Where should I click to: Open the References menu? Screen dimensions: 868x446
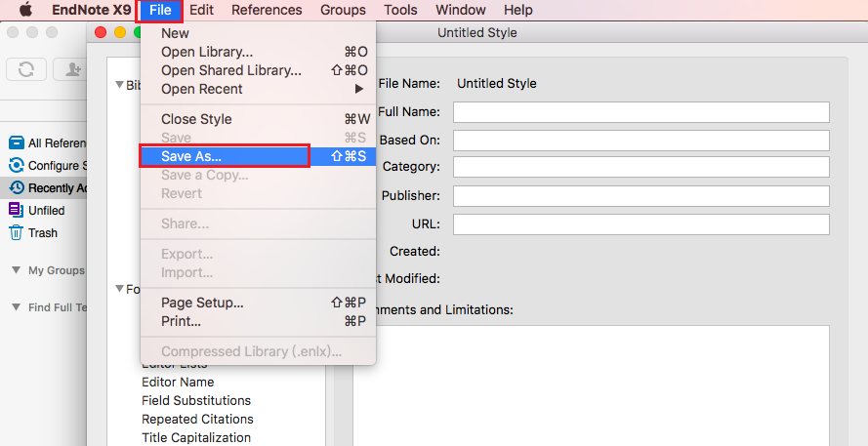pyautogui.click(x=267, y=10)
